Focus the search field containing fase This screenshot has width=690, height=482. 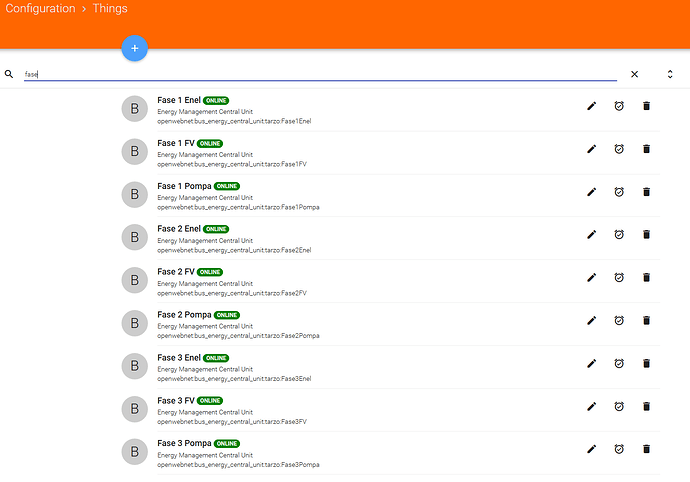tap(320, 74)
